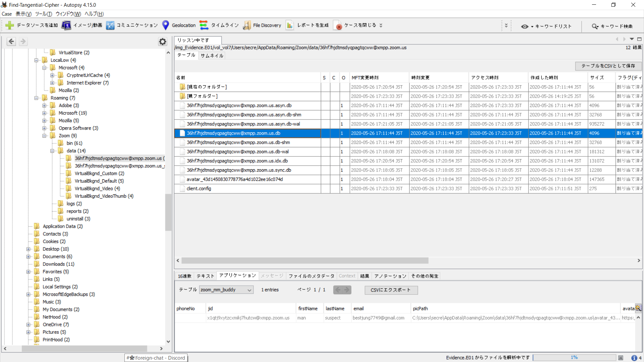Screen dimensions: 644x362
Task: Open the Timeline tool icon
Action: pos(204,25)
